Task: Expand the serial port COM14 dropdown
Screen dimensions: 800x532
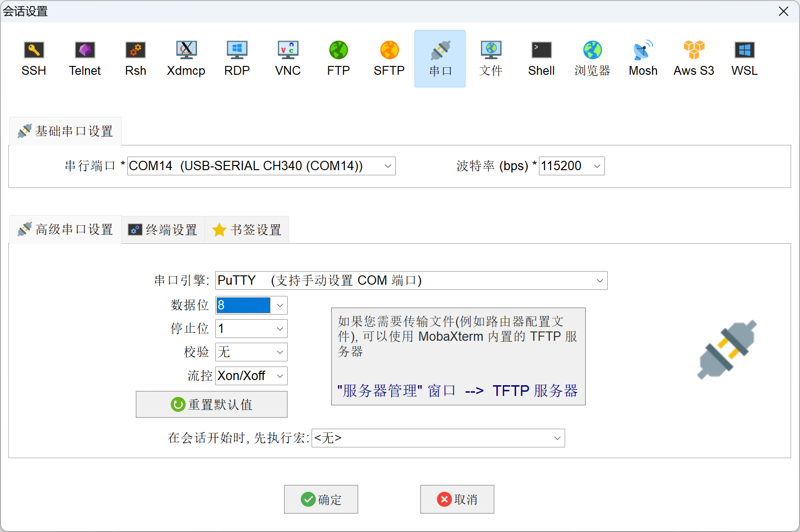Action: tap(387, 166)
